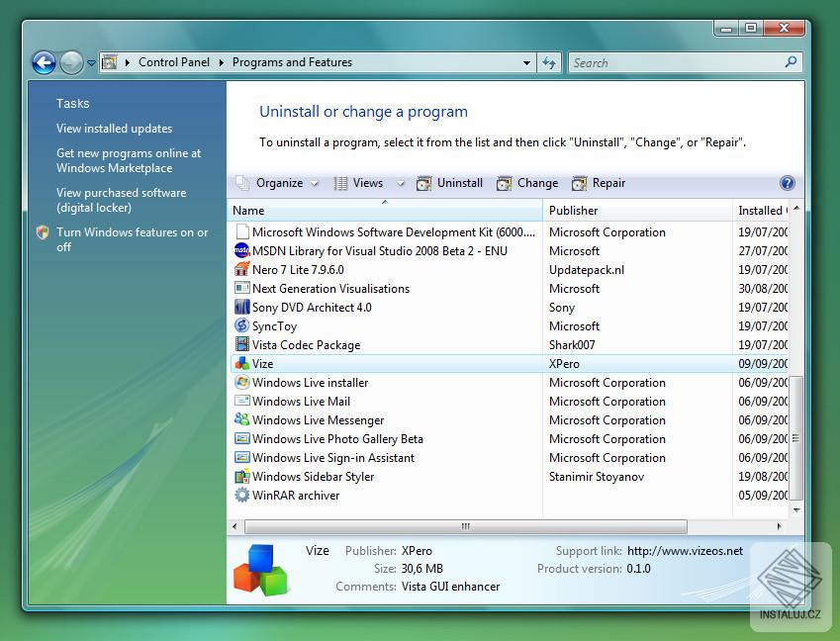Click the Sony DVD Architect icon
Viewport: 840px width, 641px height.
(241, 308)
